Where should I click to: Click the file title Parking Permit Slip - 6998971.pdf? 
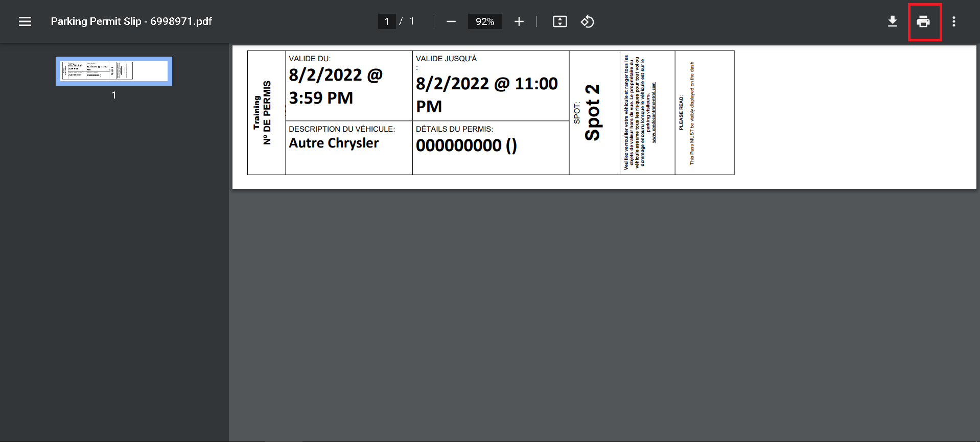pos(131,21)
